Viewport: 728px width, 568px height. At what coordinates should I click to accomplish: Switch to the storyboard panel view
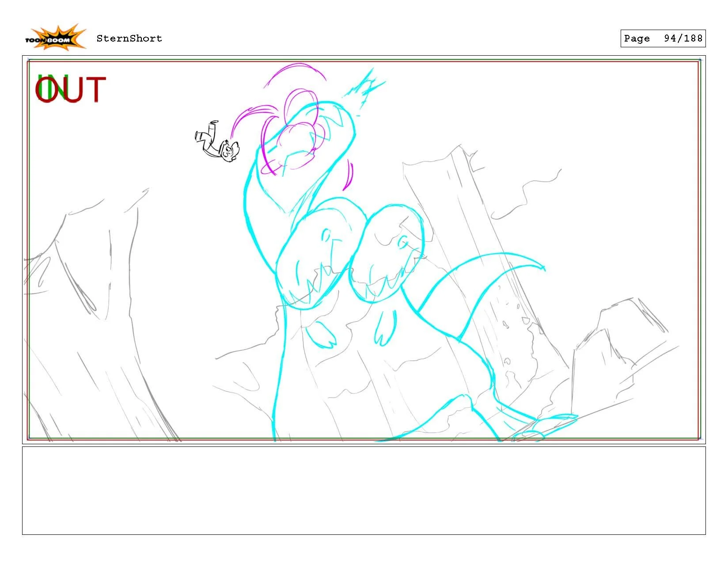(364, 248)
